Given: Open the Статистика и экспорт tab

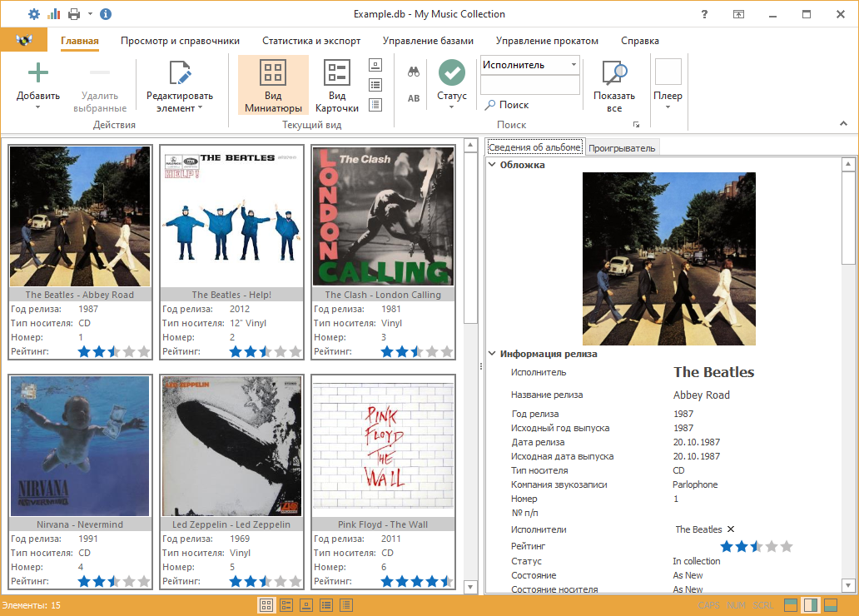Looking at the screenshot, I should click(x=311, y=41).
